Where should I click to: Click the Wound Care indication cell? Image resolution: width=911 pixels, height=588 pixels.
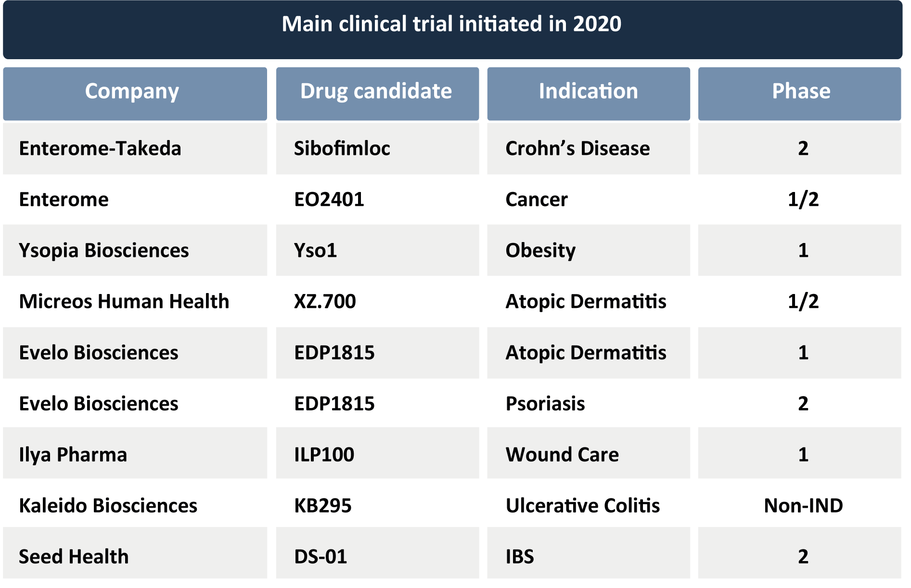[562, 455]
